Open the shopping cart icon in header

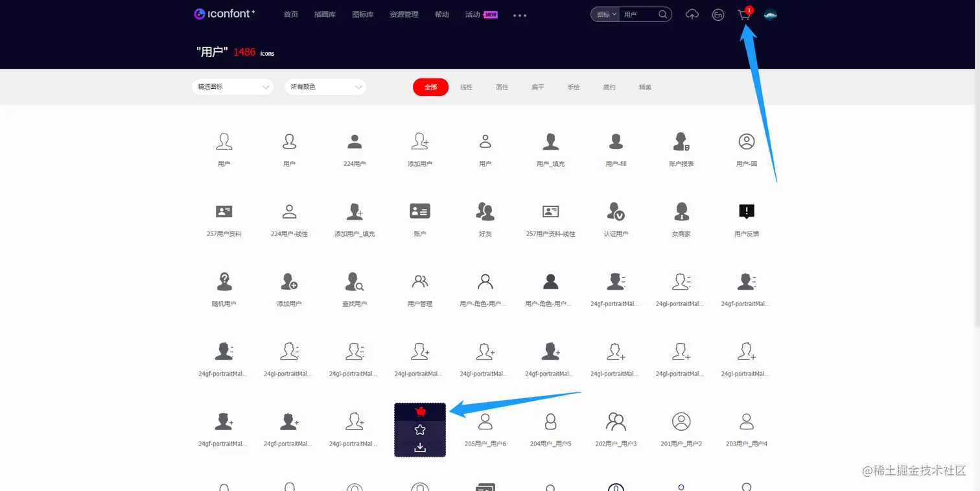click(744, 14)
